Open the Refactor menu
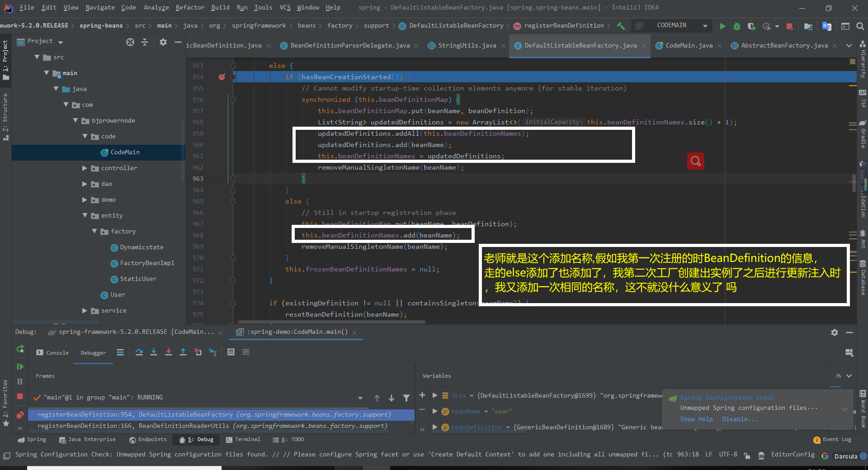868x470 pixels. [x=190, y=7]
